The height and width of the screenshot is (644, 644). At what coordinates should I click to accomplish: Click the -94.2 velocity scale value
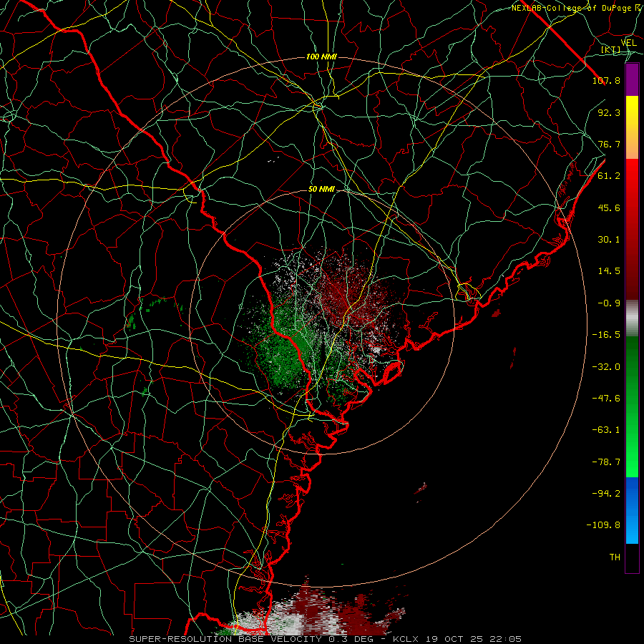(606, 494)
